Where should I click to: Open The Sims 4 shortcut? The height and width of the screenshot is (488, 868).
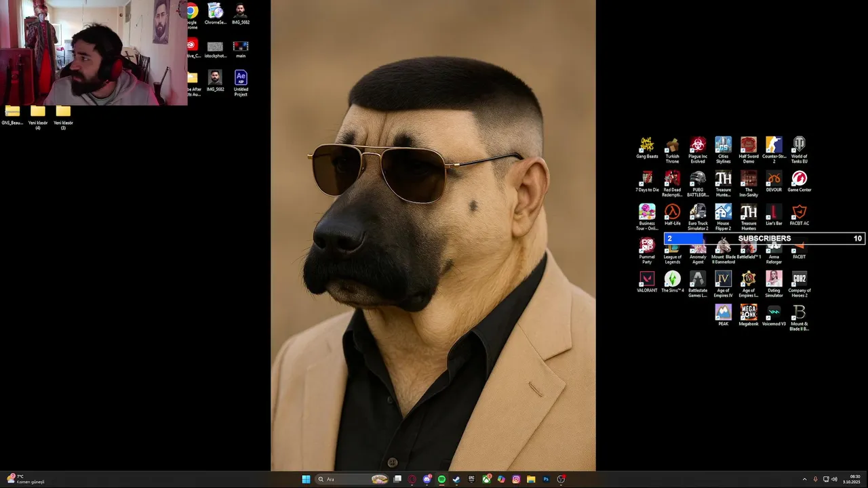[672, 281]
